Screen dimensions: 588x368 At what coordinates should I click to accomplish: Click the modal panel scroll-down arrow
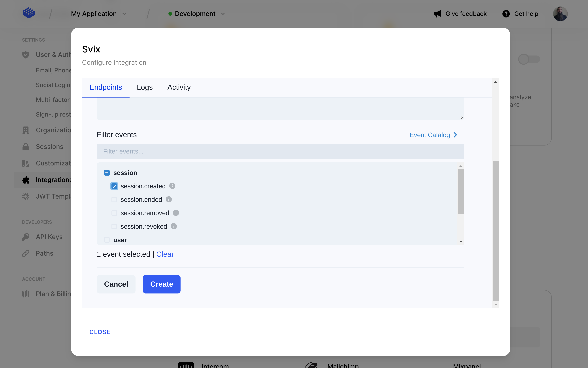point(496,305)
